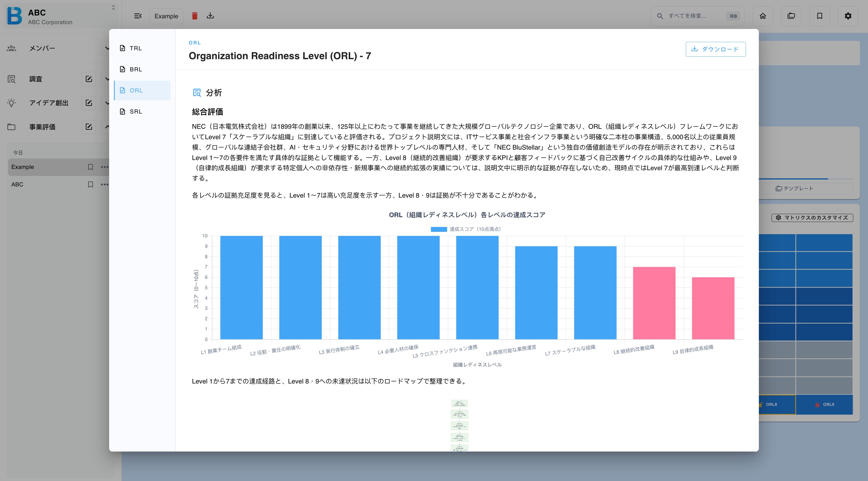Open the home icon button

tap(763, 16)
